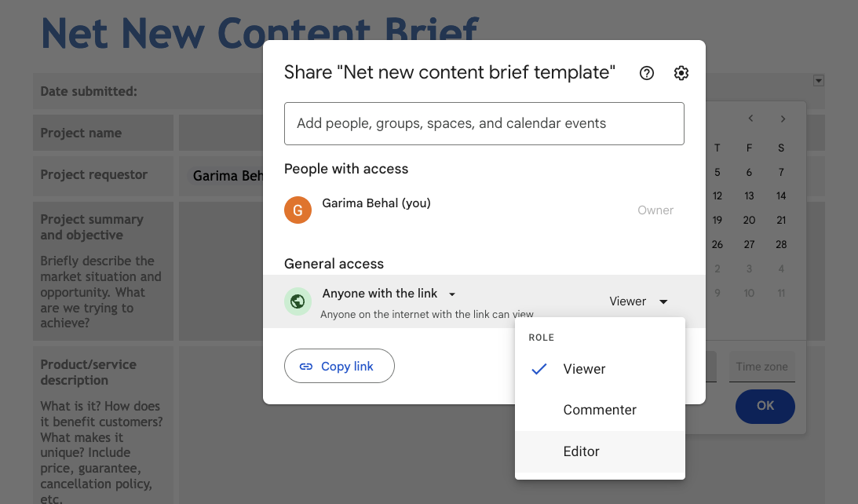The height and width of the screenshot is (504, 858).
Task: Click the globe general access icon
Action: 298,301
